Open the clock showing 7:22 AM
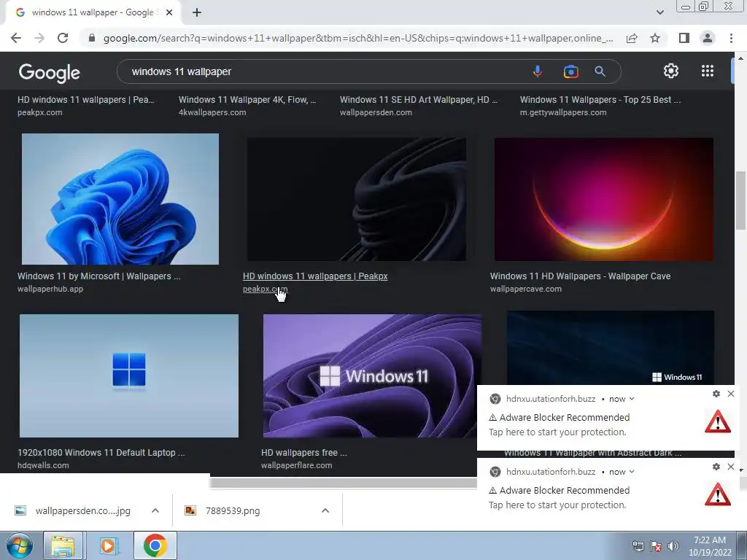 710,546
